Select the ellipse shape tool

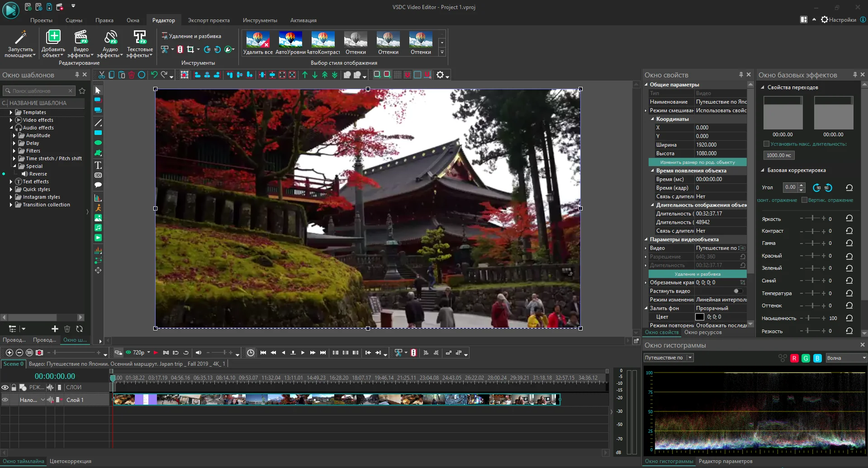98,143
